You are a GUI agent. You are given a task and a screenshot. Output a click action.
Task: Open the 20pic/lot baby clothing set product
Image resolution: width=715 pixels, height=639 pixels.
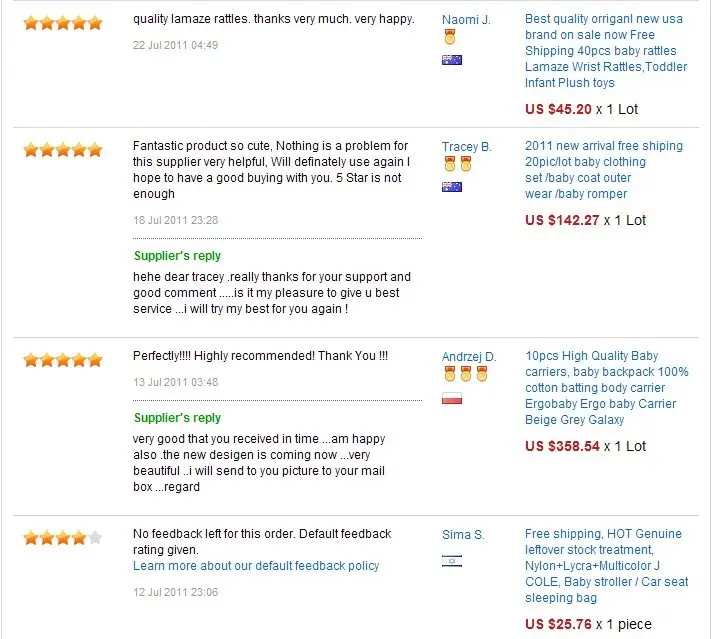(x=604, y=170)
